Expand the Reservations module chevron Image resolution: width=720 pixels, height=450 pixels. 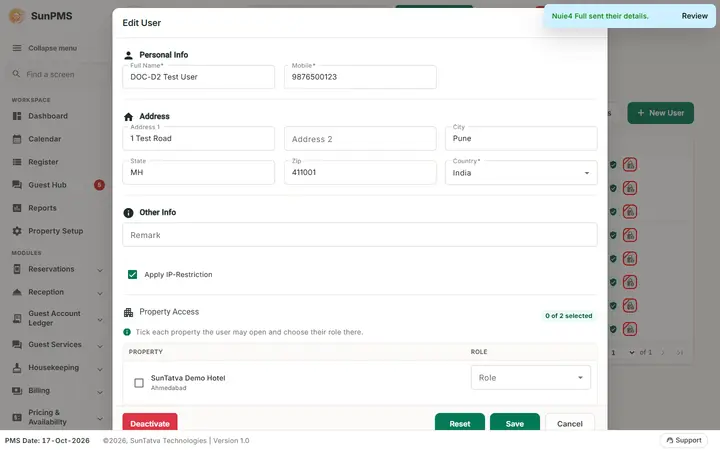pyautogui.click(x=100, y=270)
